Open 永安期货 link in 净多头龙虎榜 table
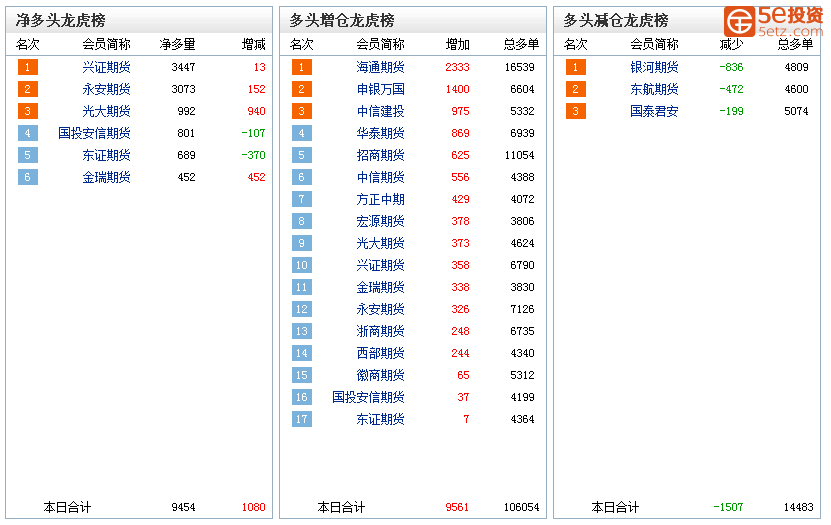 click(107, 89)
